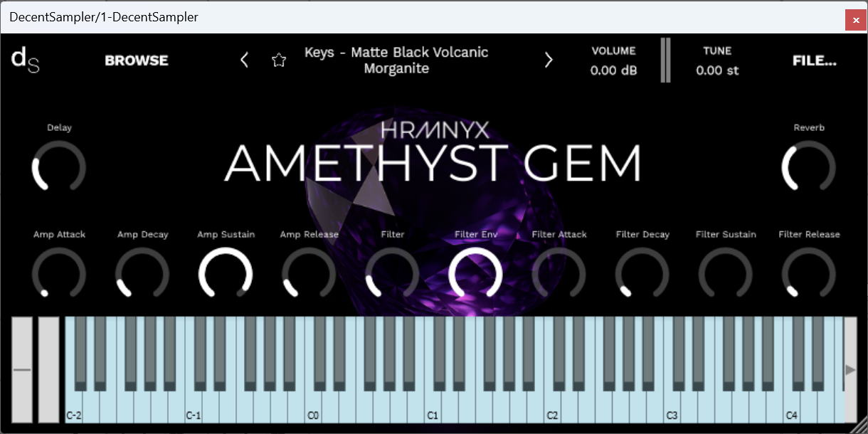Turn the Delay knob
This screenshot has width=868, height=434.
coord(59,166)
